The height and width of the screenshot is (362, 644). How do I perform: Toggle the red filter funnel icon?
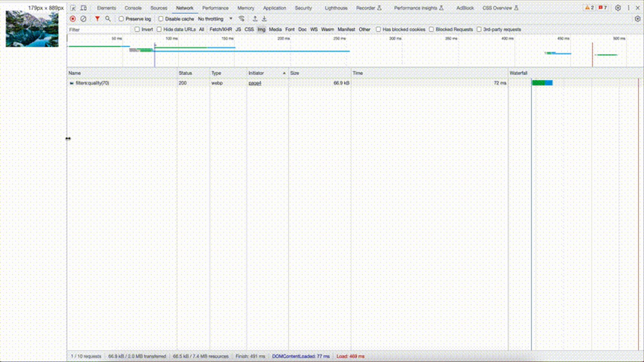click(x=97, y=19)
